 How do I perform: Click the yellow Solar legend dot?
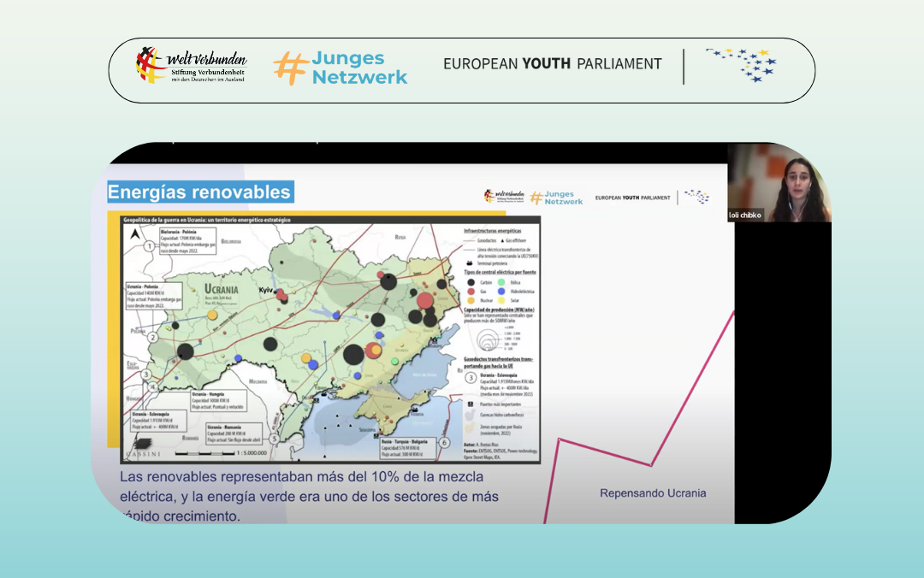click(x=501, y=300)
